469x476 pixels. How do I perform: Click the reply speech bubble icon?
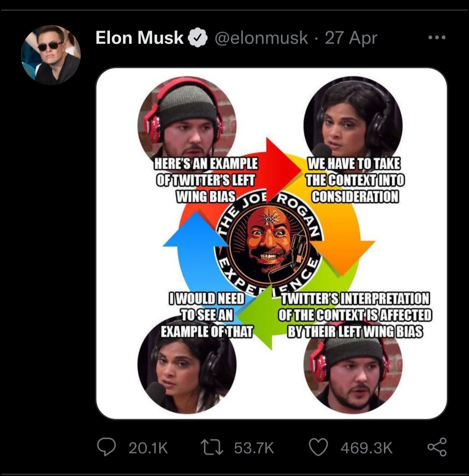106,448
